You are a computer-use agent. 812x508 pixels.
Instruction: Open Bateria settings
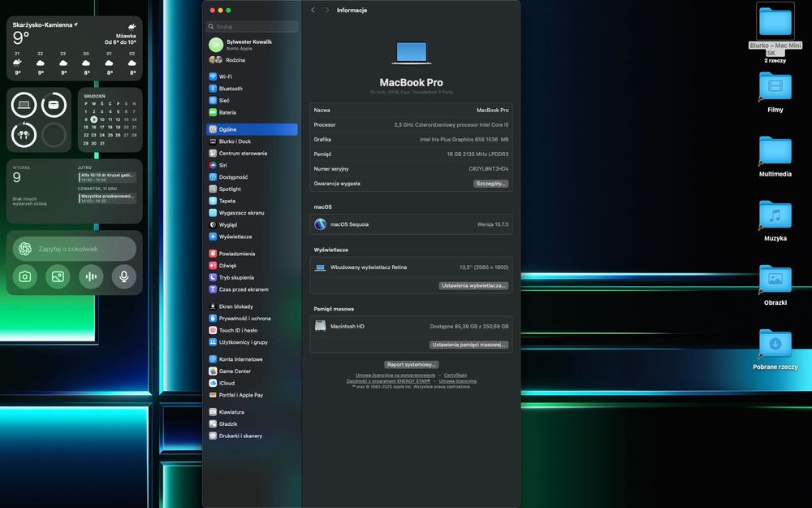pos(252,112)
